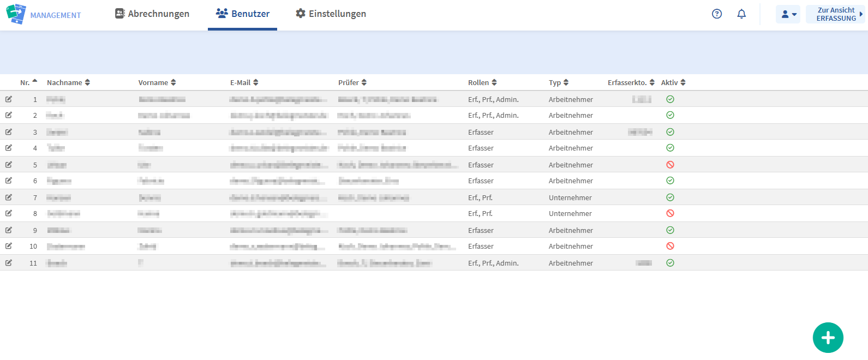Viewport: 868px width, 360px height.
Task: Sort table by Nachname column
Action: click(x=68, y=82)
